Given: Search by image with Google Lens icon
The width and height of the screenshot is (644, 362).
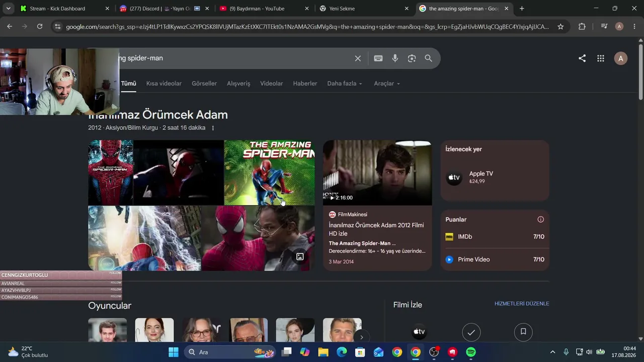Looking at the screenshot, I should coord(412,58).
